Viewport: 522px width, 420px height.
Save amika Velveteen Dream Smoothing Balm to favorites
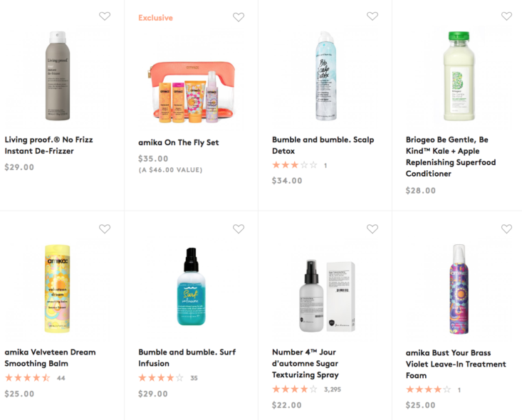point(105,229)
